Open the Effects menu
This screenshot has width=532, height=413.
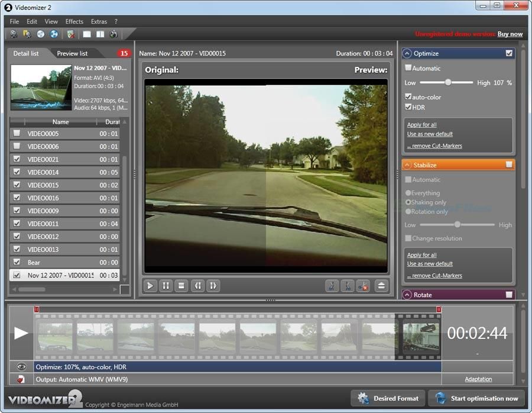74,21
